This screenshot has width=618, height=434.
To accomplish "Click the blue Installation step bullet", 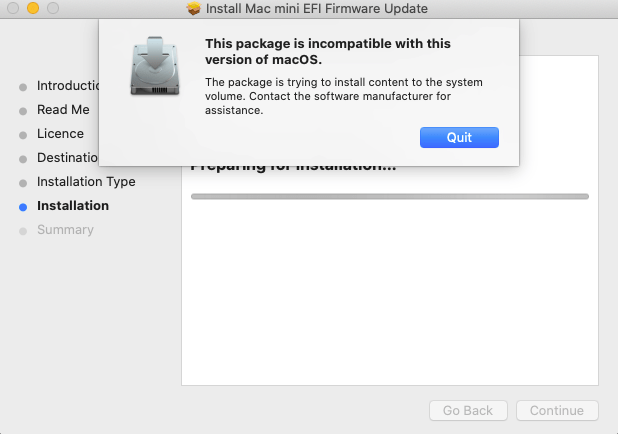I will (x=23, y=207).
